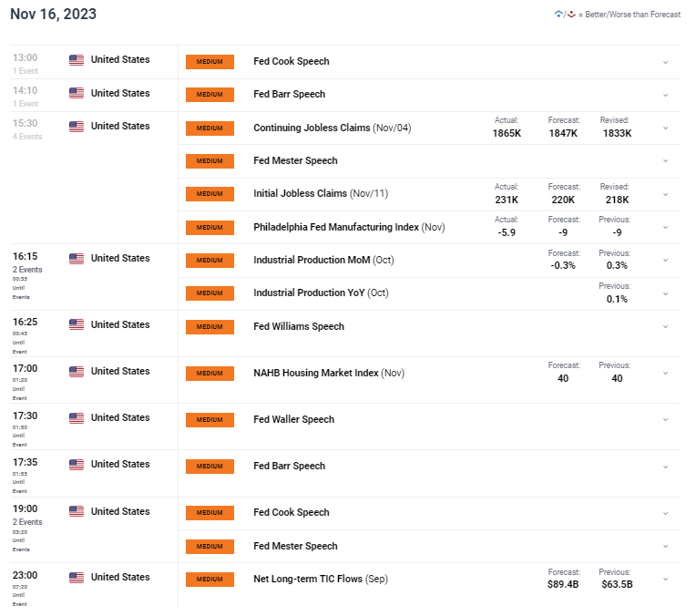Click the Nov 16, 2023 date heading
Screen dimensions: 696x616
tap(54, 15)
